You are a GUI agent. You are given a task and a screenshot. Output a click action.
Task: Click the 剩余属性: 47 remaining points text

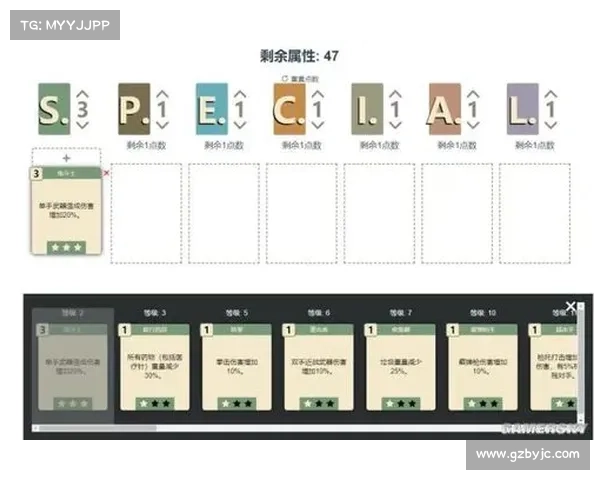coord(299,56)
